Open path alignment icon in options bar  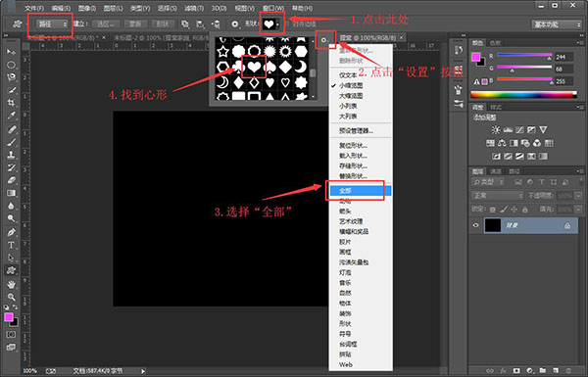tap(201, 24)
